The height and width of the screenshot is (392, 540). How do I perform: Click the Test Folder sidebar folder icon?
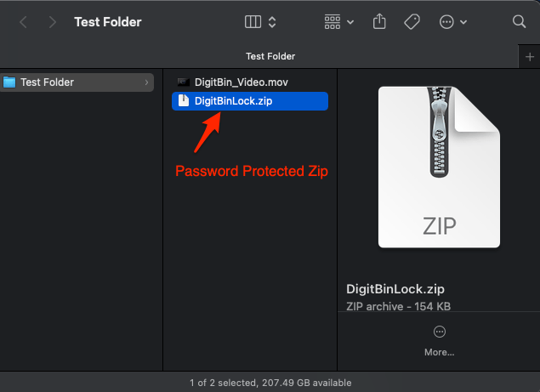point(10,82)
